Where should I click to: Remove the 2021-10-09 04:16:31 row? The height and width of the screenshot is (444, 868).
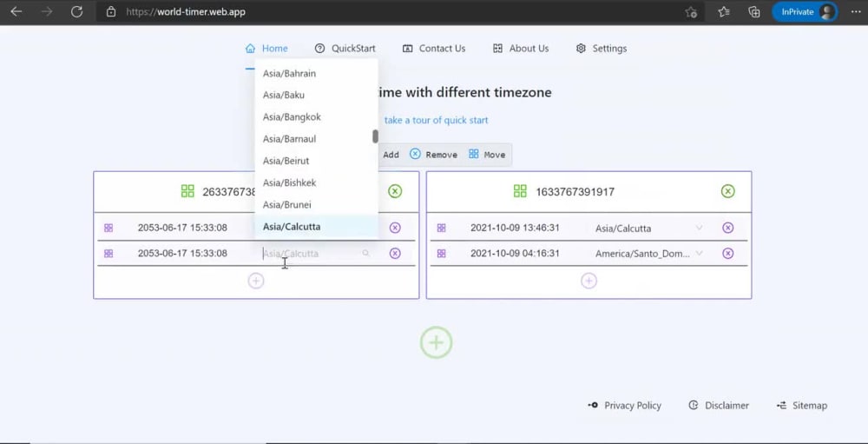tap(728, 254)
